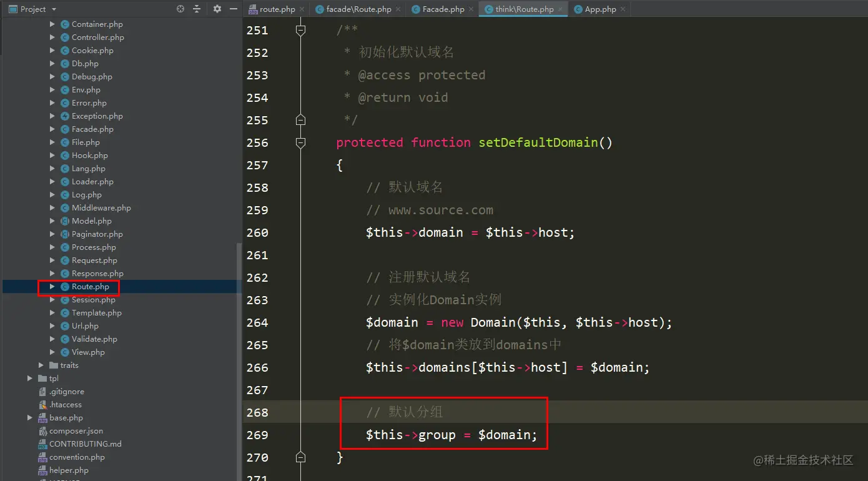Click the route.php tab file icon

pyautogui.click(x=253, y=9)
